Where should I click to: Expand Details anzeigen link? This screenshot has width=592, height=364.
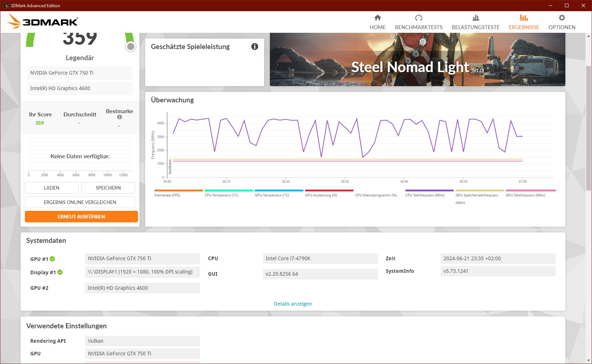293,304
